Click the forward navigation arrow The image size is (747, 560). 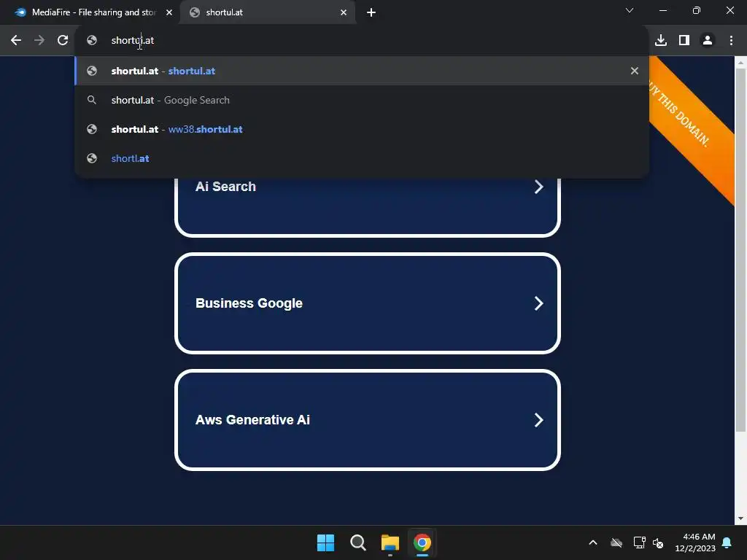point(39,41)
